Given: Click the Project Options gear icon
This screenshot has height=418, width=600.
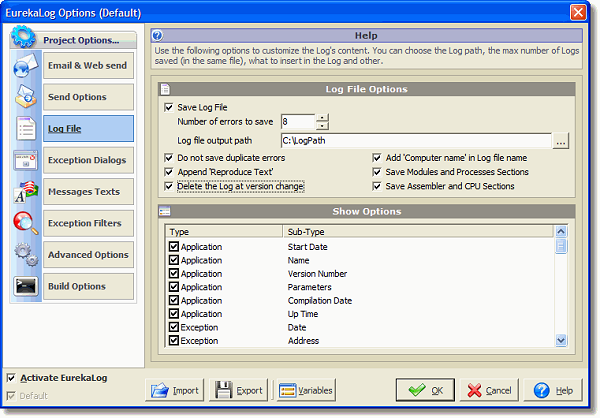Looking at the screenshot, I should tap(23, 37).
